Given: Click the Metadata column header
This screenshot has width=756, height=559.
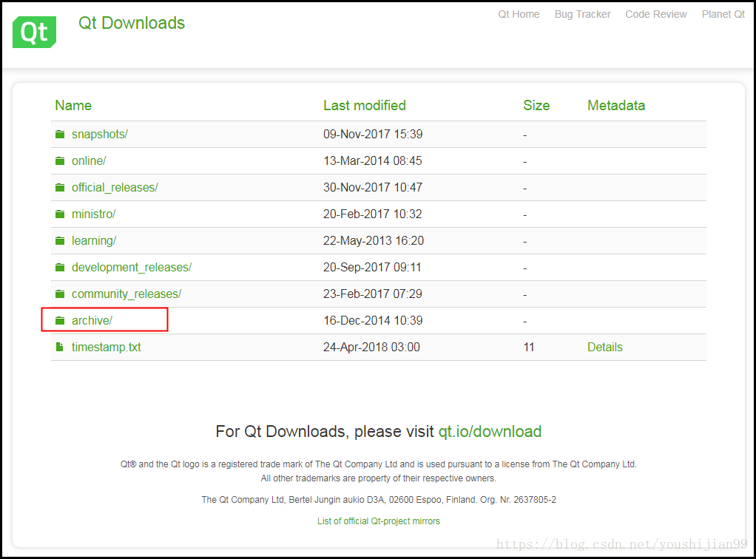Looking at the screenshot, I should (x=616, y=106).
